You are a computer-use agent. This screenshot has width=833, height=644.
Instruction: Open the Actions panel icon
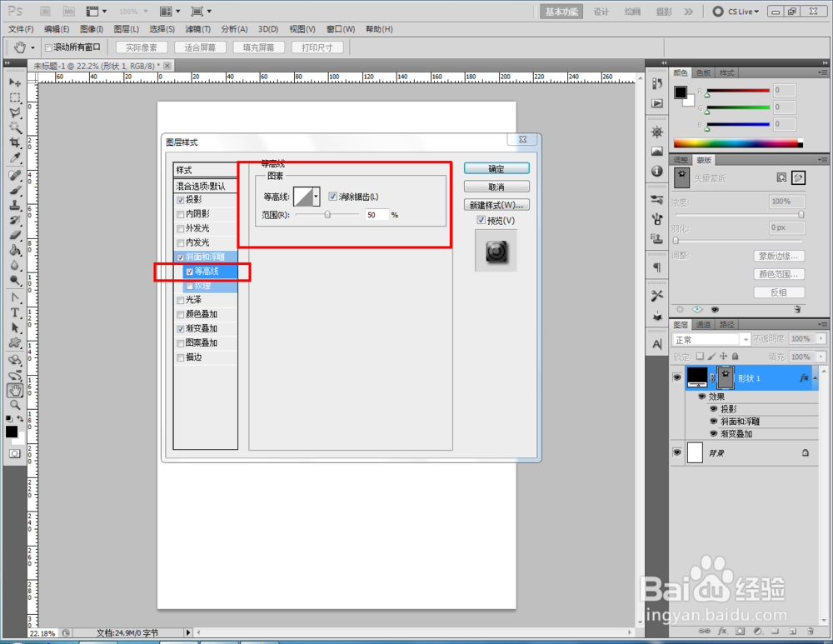point(657,103)
